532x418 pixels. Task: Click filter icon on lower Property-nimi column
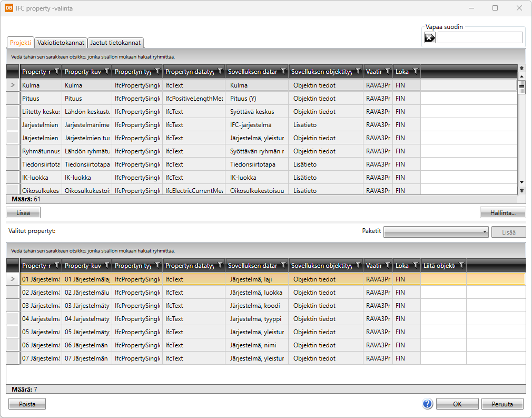pyautogui.click(x=56, y=266)
